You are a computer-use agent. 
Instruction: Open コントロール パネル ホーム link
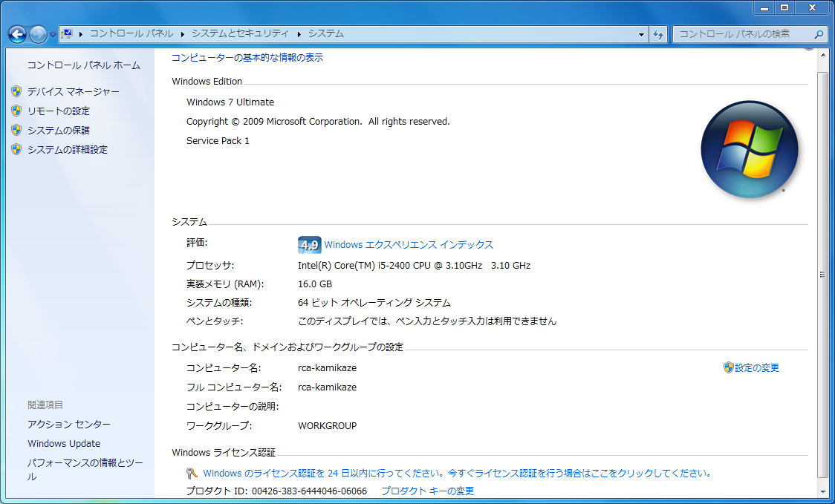(x=84, y=65)
